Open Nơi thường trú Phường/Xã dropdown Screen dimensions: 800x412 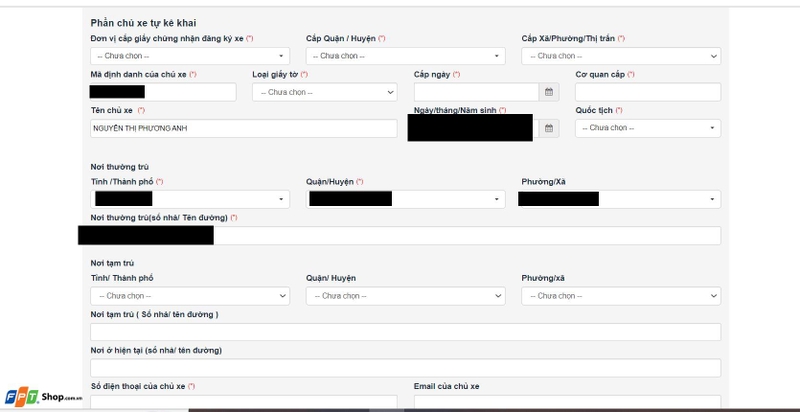[x=621, y=199]
